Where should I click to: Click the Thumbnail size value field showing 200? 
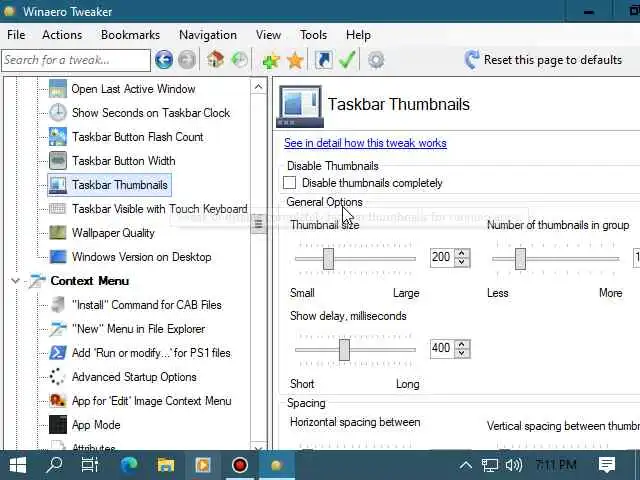pyautogui.click(x=442, y=258)
